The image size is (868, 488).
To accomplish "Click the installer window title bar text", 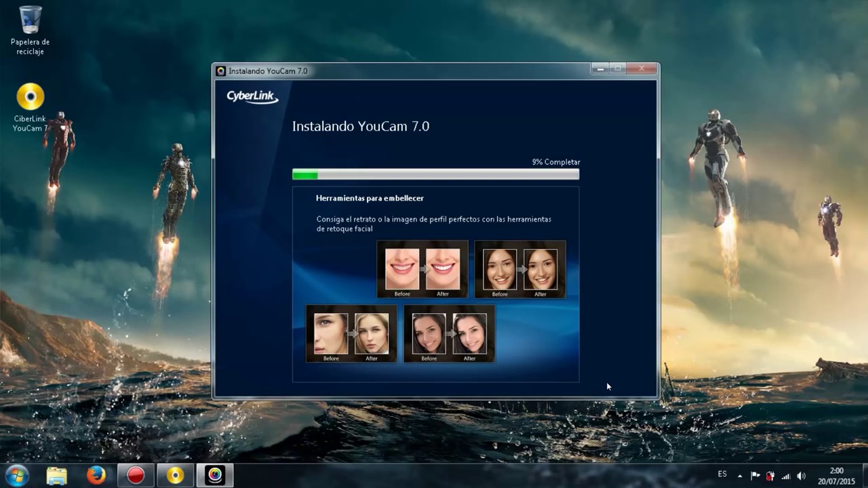I will click(x=268, y=70).
